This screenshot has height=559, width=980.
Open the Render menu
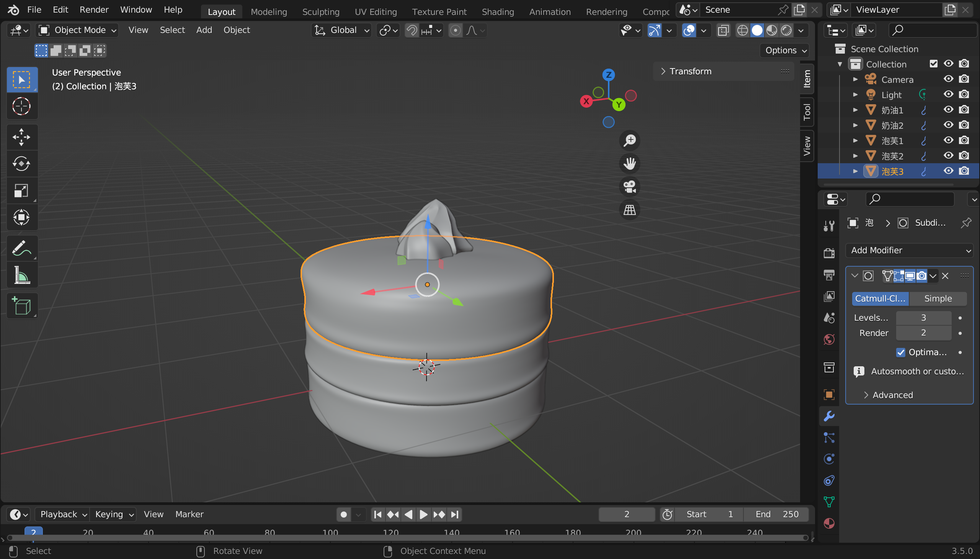(94, 10)
